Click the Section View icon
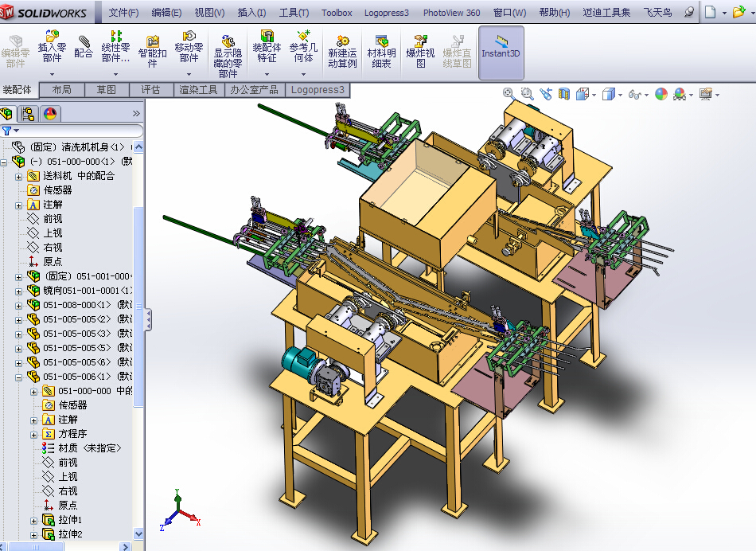Image resolution: width=756 pixels, height=551 pixels. [x=564, y=94]
